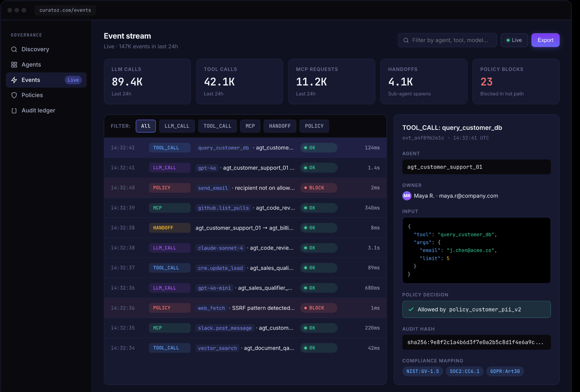Click the magnifier icon in filter box

click(x=406, y=40)
